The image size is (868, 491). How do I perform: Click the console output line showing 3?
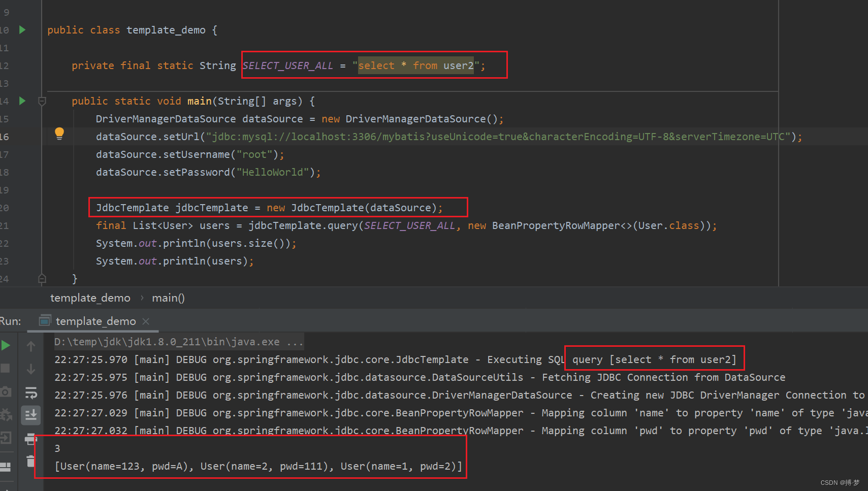57,448
